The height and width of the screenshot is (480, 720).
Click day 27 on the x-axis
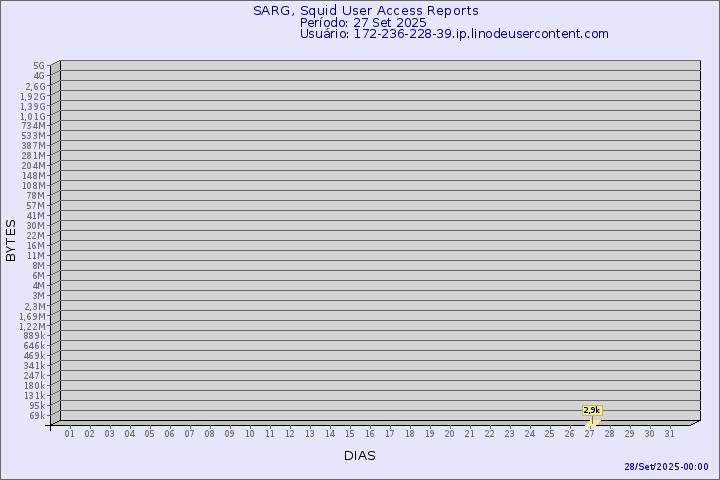click(x=590, y=433)
